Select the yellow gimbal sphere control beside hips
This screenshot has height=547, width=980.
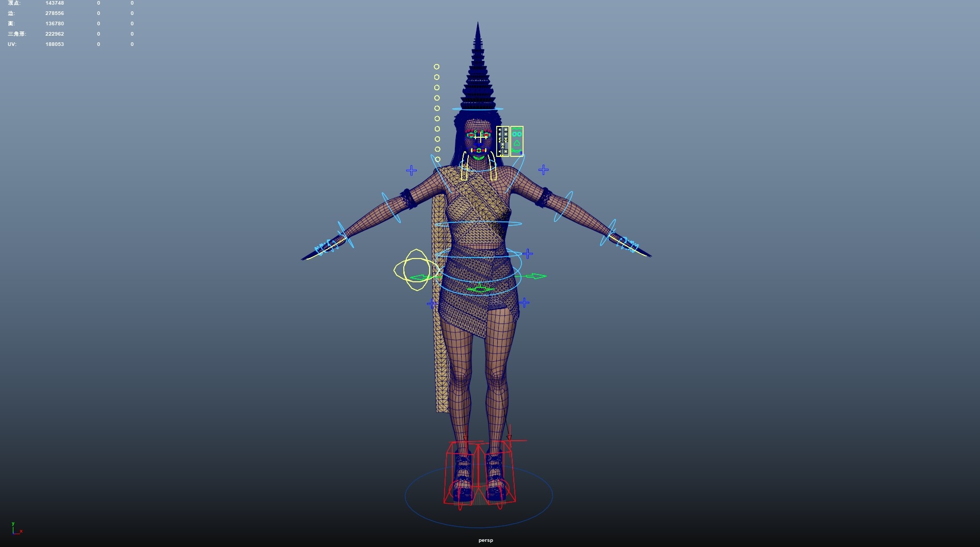(x=416, y=269)
